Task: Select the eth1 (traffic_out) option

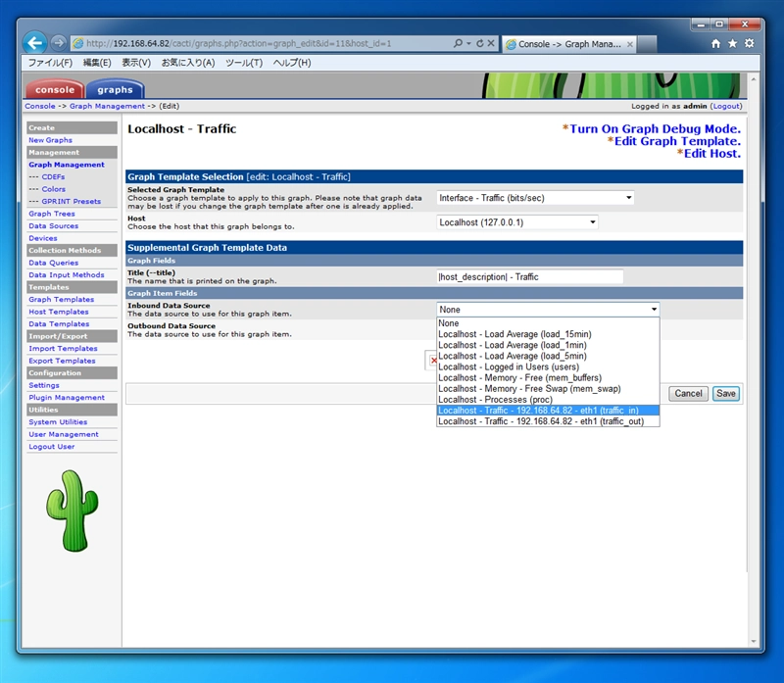Action: (548, 421)
